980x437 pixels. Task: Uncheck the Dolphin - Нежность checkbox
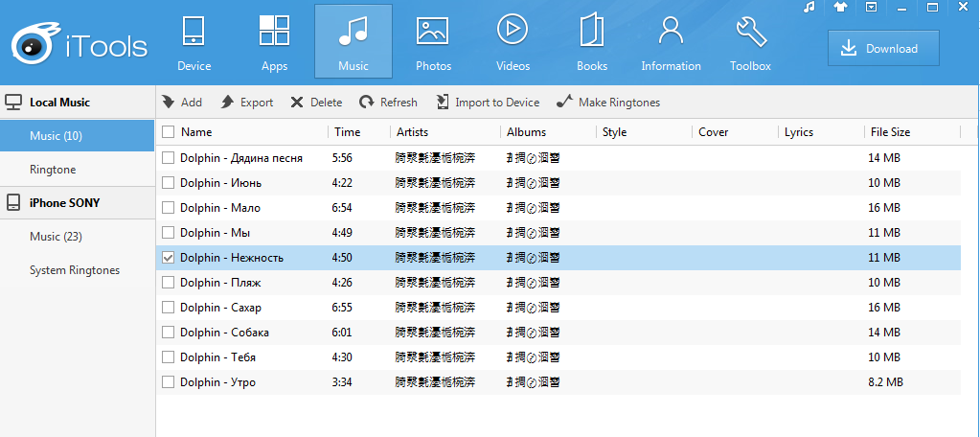click(x=169, y=258)
